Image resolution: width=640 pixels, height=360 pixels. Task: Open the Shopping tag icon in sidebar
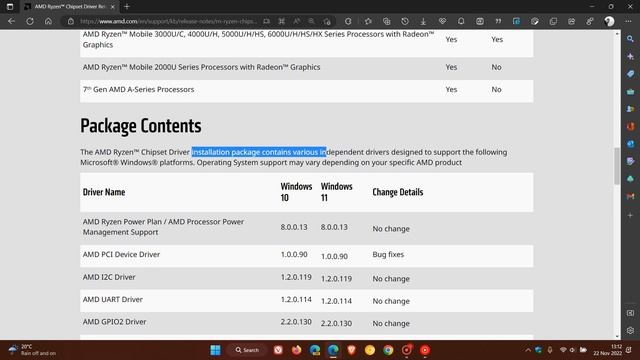click(630, 74)
